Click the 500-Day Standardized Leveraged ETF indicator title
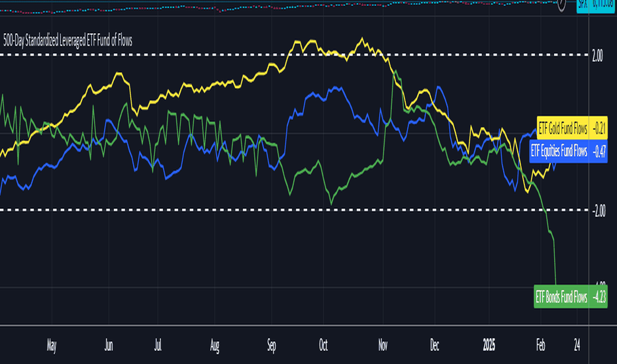The width and height of the screenshot is (617, 364). tap(68, 41)
